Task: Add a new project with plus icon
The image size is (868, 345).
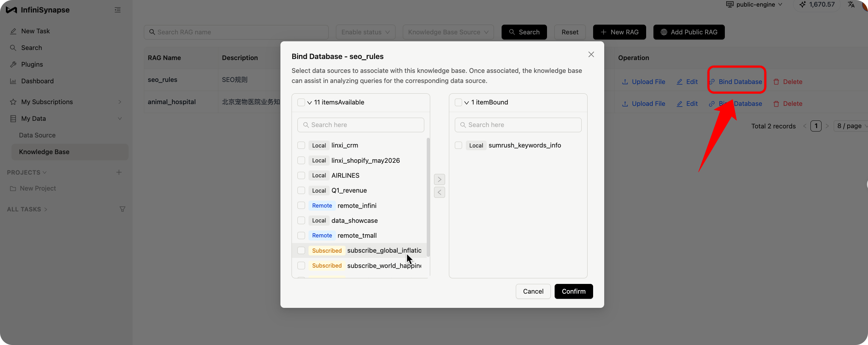Action: 119,172
